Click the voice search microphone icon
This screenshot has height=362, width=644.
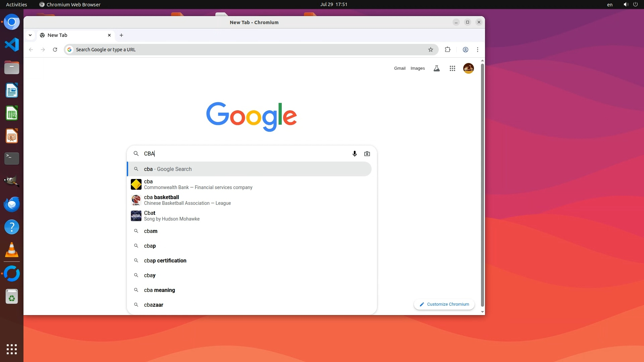click(x=355, y=154)
